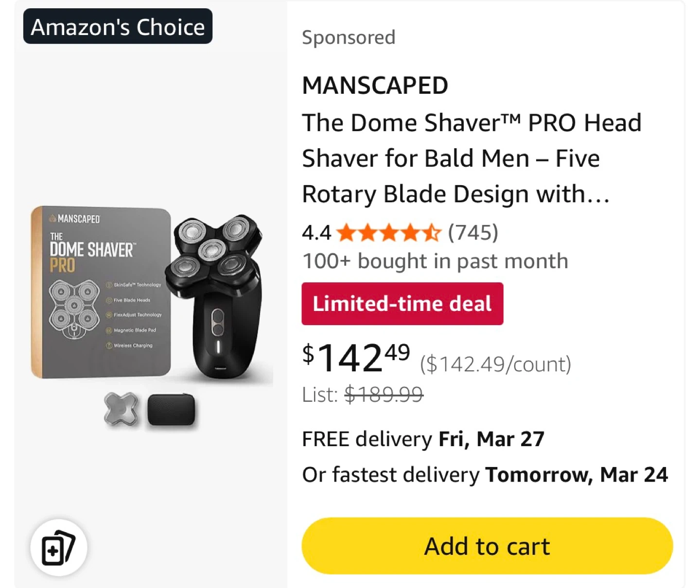Image resolution: width=700 pixels, height=588 pixels.
Task: Click the MANSCAPED brand name
Action: point(375,86)
